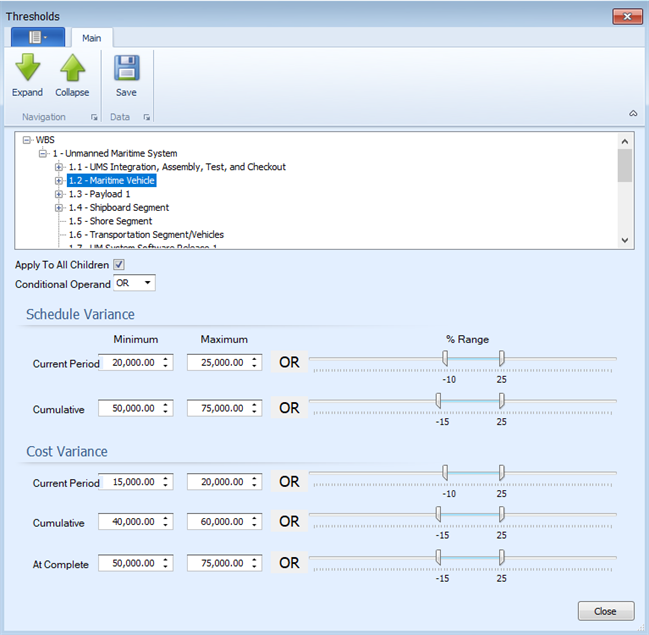Click the Cost Variance Current Period minimum field

[x=135, y=482]
